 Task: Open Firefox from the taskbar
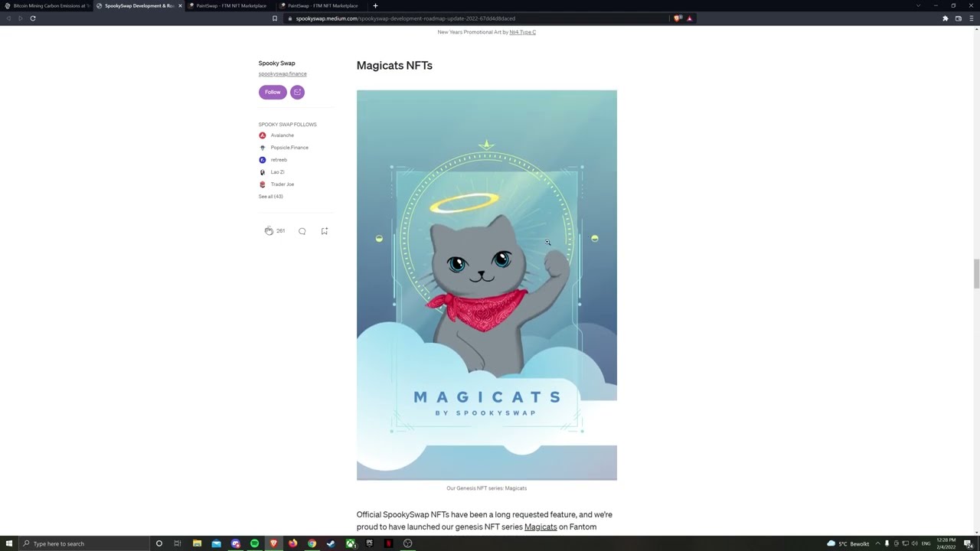pyautogui.click(x=292, y=543)
